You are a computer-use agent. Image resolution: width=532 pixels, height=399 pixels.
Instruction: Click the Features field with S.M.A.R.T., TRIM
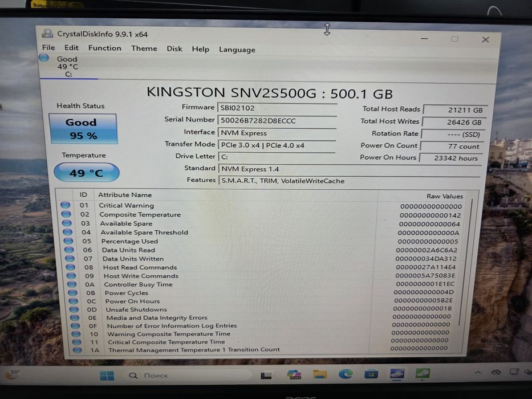(x=350, y=181)
